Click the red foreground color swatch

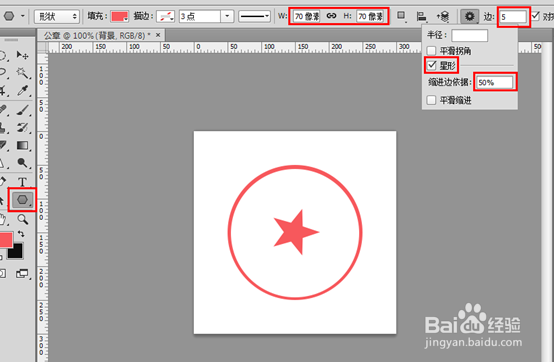click(x=6, y=239)
